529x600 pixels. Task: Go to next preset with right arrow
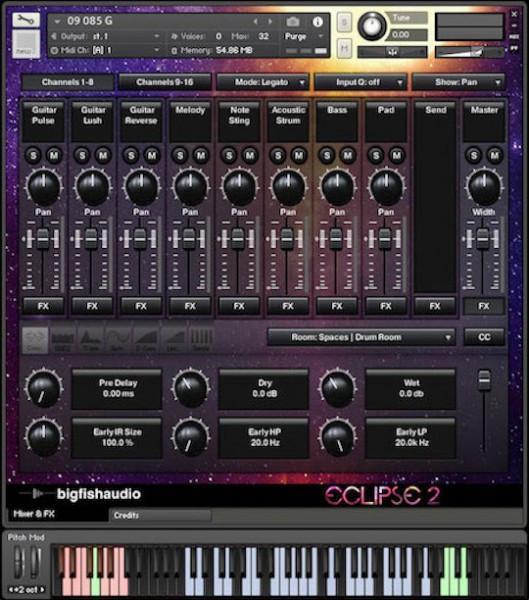point(270,22)
